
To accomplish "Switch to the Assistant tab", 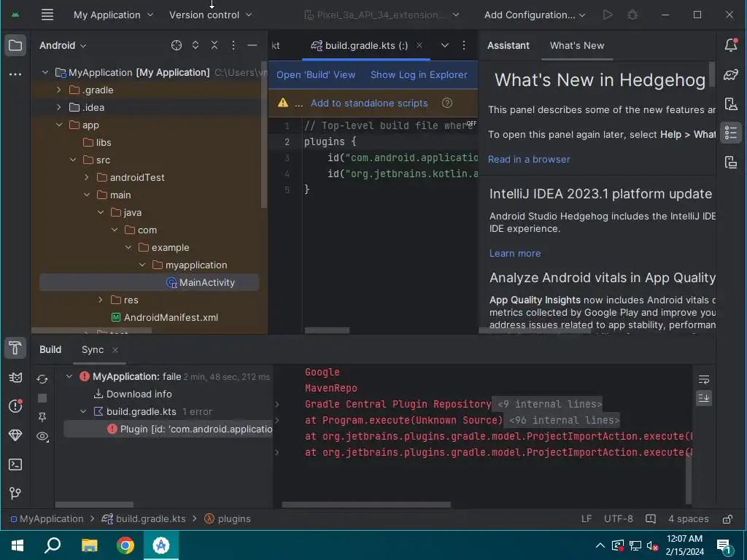I will point(508,45).
